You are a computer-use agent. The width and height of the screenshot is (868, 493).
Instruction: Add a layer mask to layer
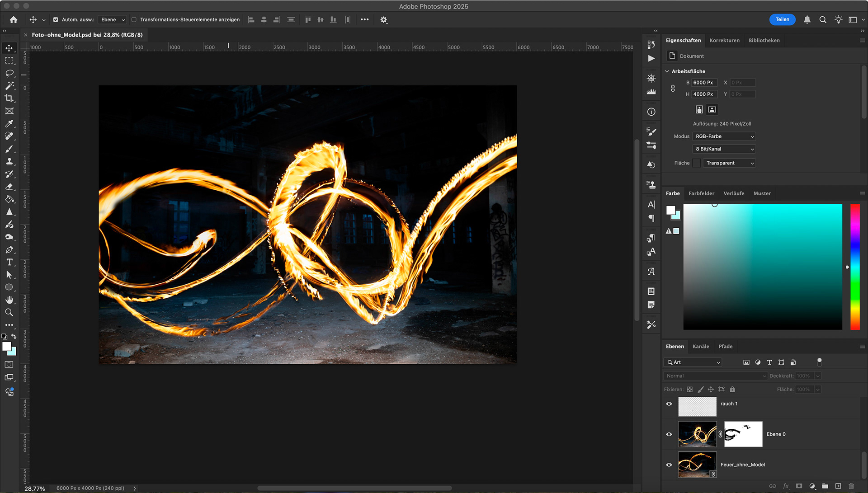[799, 486]
